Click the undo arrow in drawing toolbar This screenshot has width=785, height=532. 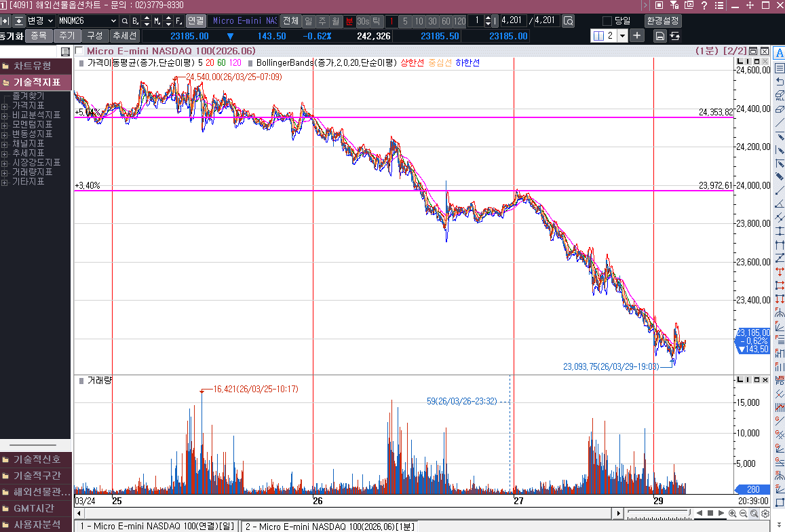(779, 81)
